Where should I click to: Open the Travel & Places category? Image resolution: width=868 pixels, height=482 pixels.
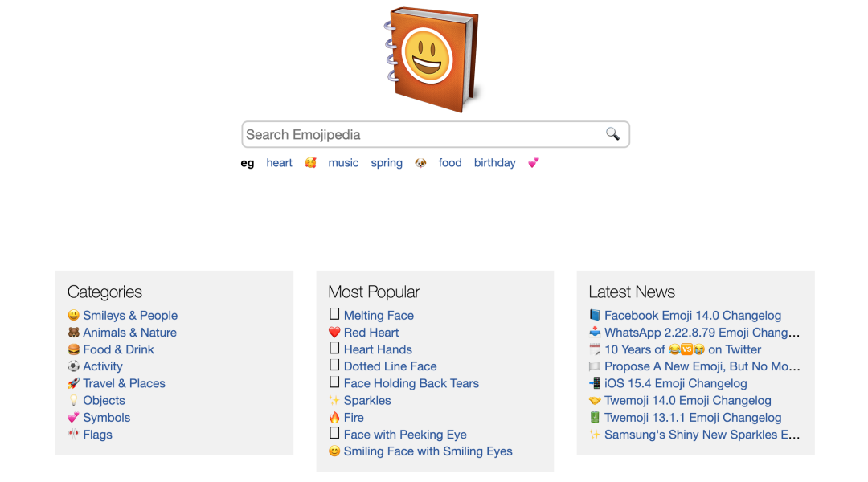pos(124,383)
